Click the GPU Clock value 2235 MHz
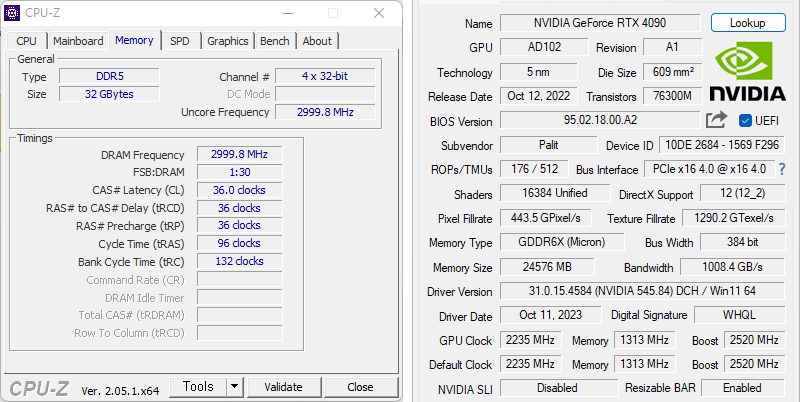This screenshot has height=402, width=800. pos(531,340)
